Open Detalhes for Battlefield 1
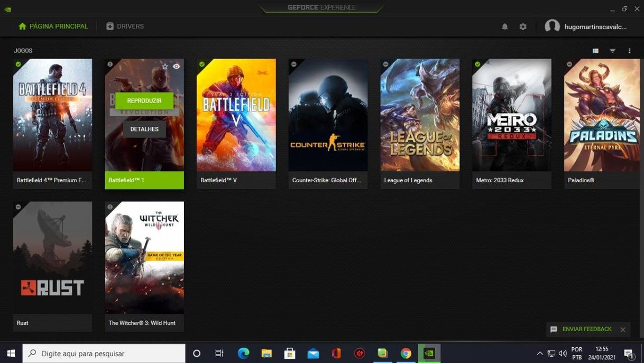The height and width of the screenshot is (363, 644). 144,129
